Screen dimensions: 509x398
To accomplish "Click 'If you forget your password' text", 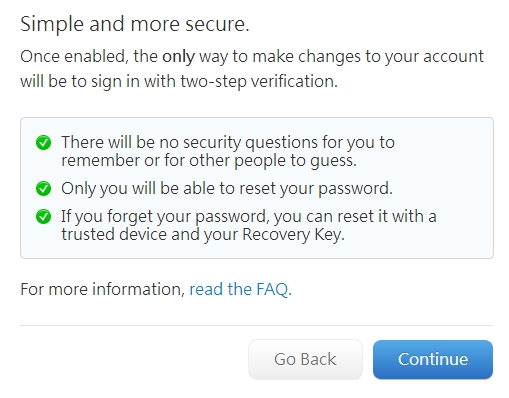I will coord(165,217).
